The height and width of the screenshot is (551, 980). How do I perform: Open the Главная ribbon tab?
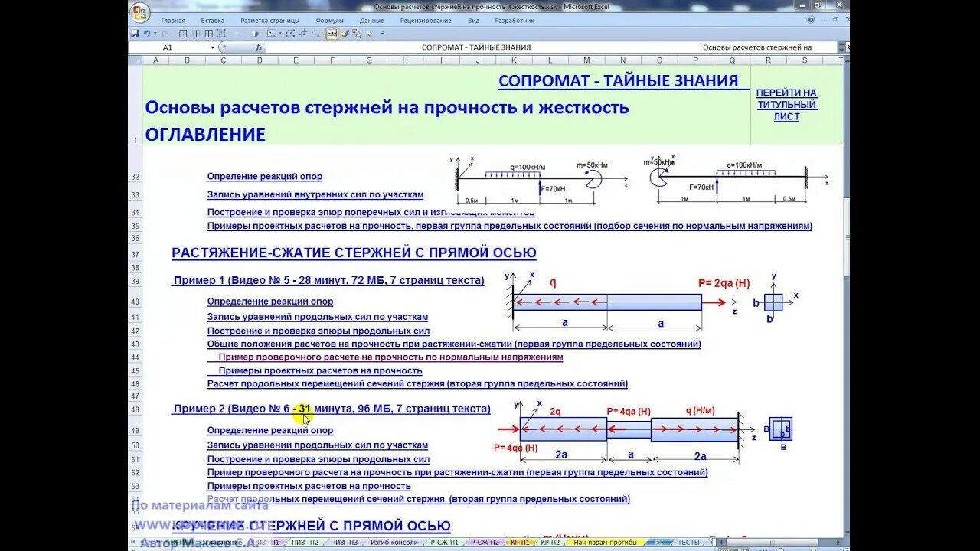click(x=173, y=21)
